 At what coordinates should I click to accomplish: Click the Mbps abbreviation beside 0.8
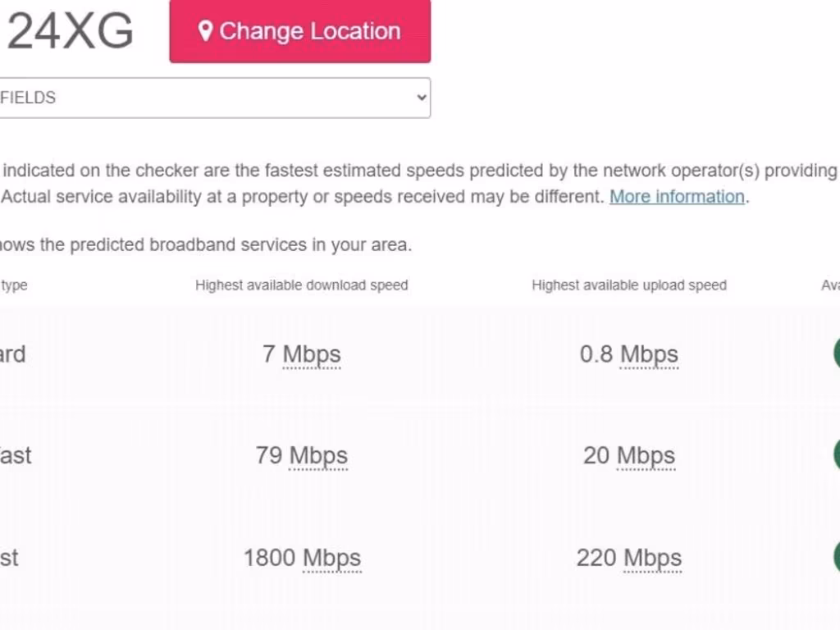click(x=649, y=354)
